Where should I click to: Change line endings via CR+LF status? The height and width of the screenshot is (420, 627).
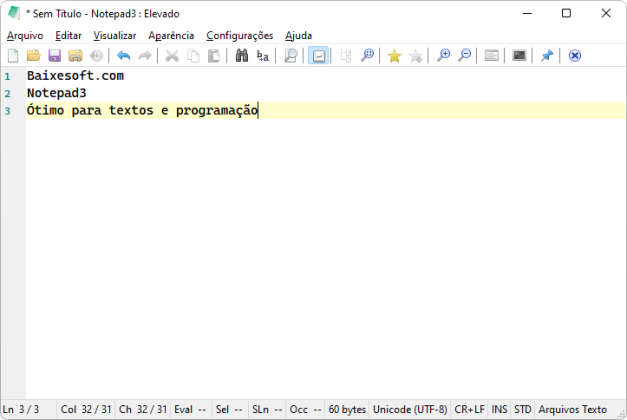click(469, 410)
